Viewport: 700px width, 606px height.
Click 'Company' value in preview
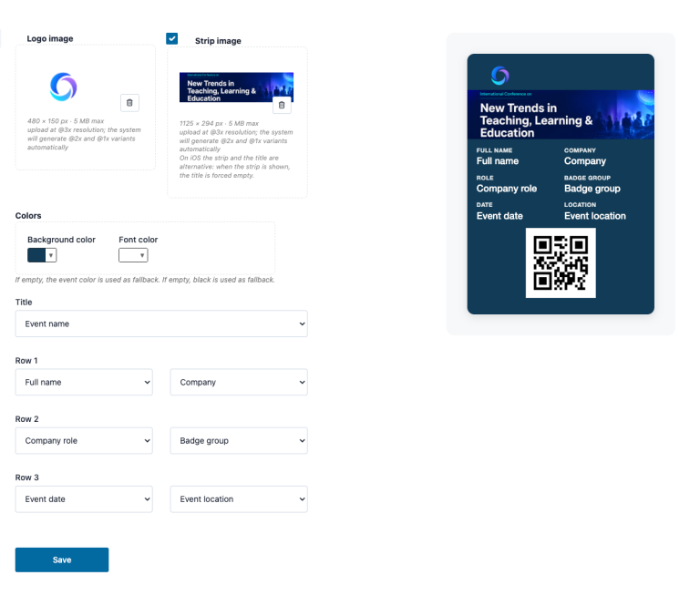585,161
